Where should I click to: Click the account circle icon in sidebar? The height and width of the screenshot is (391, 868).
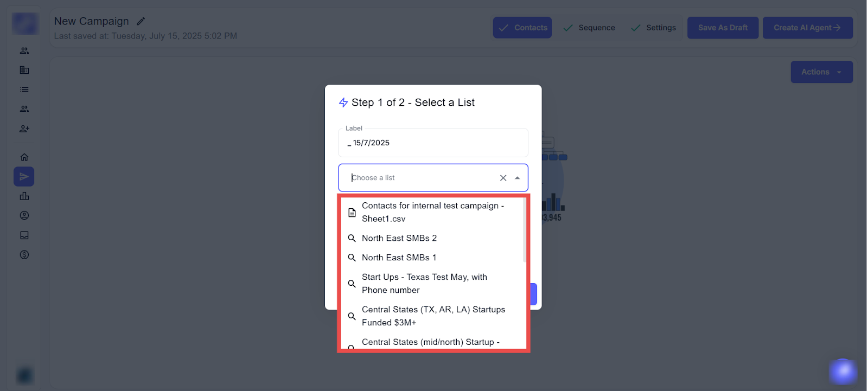click(x=24, y=216)
